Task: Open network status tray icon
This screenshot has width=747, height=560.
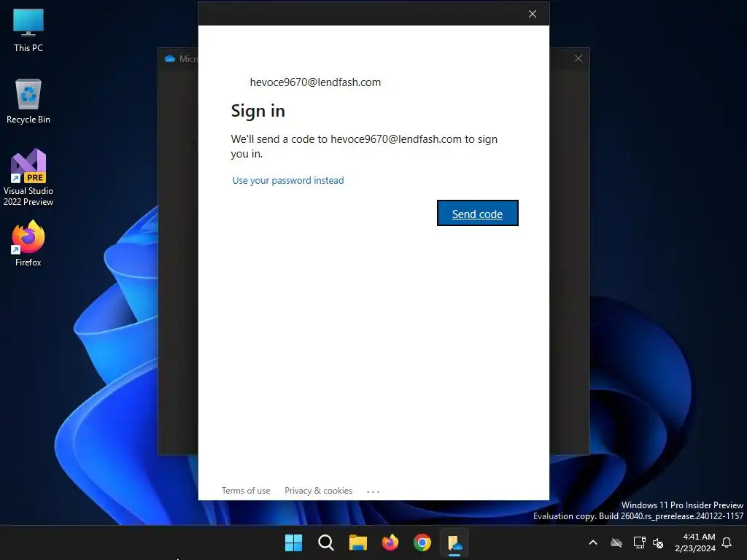Action: pyautogui.click(x=639, y=542)
